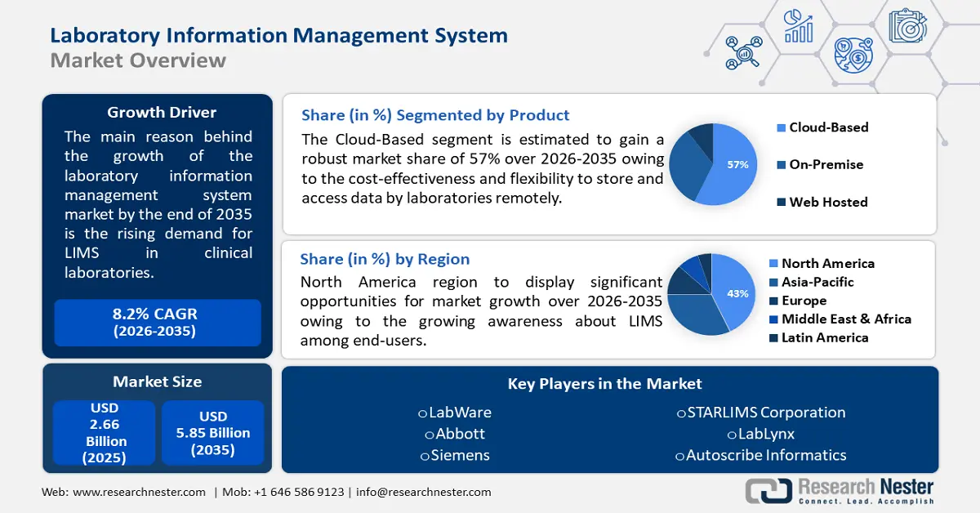Click the Asia-Pacific legend color square
The height and width of the screenshot is (513, 980).
click(x=773, y=283)
